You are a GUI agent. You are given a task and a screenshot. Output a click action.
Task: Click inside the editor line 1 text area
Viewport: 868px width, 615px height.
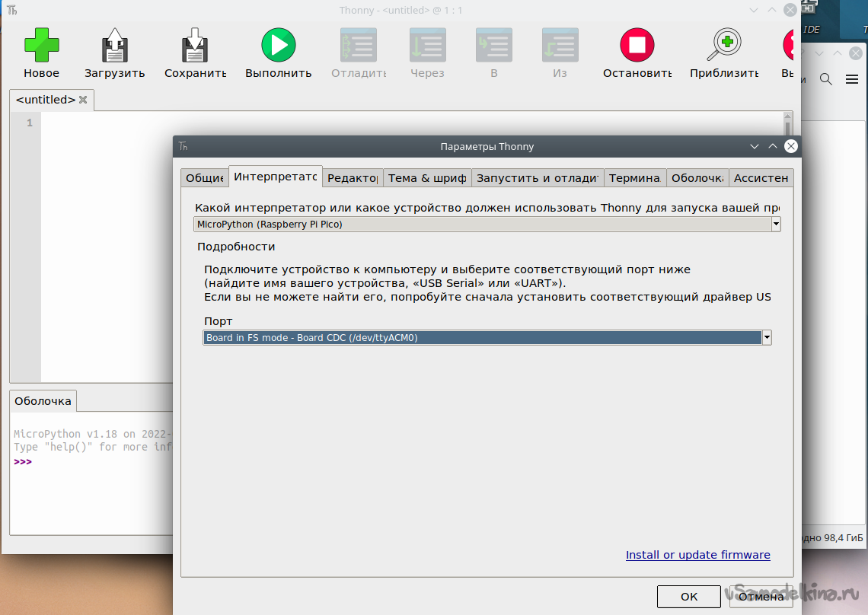(x=413, y=123)
